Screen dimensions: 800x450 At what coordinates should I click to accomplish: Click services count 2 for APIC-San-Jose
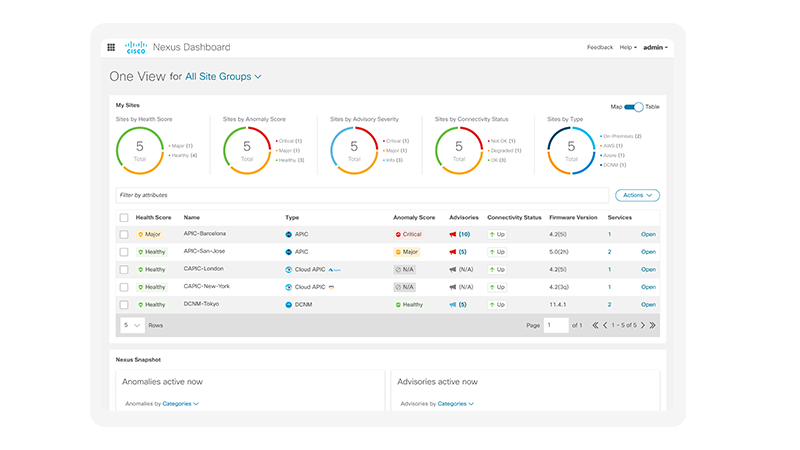(609, 252)
